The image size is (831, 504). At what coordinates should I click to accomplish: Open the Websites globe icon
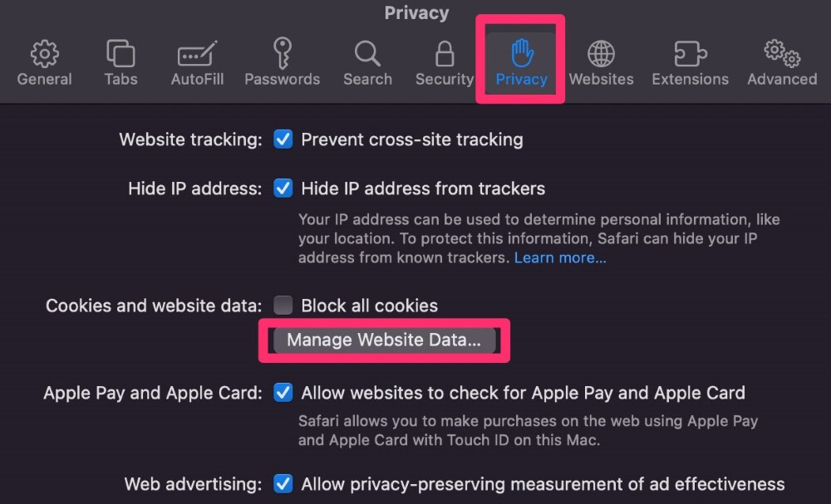[601, 55]
